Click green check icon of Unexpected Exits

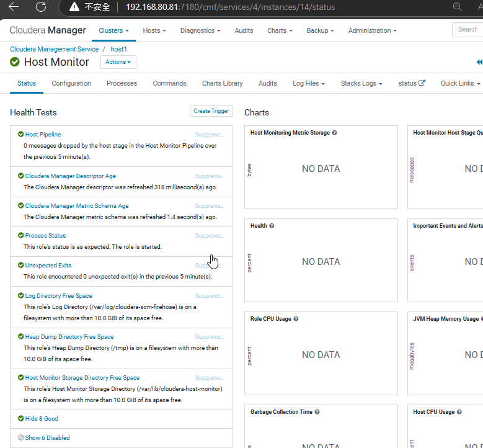pyautogui.click(x=21, y=266)
